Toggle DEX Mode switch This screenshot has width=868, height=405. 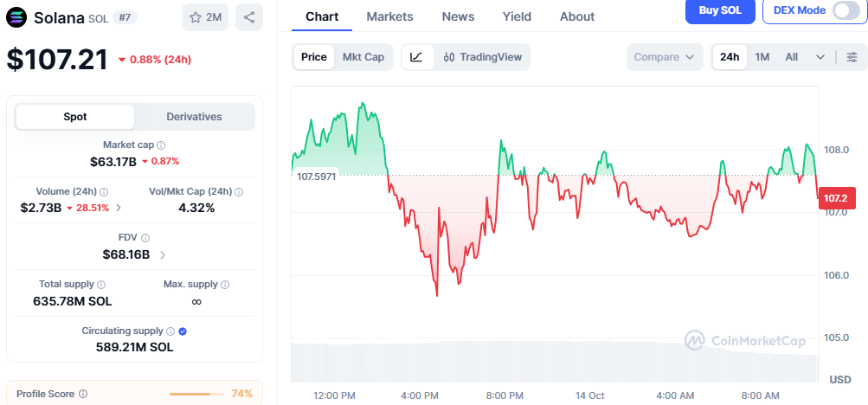coord(845,10)
